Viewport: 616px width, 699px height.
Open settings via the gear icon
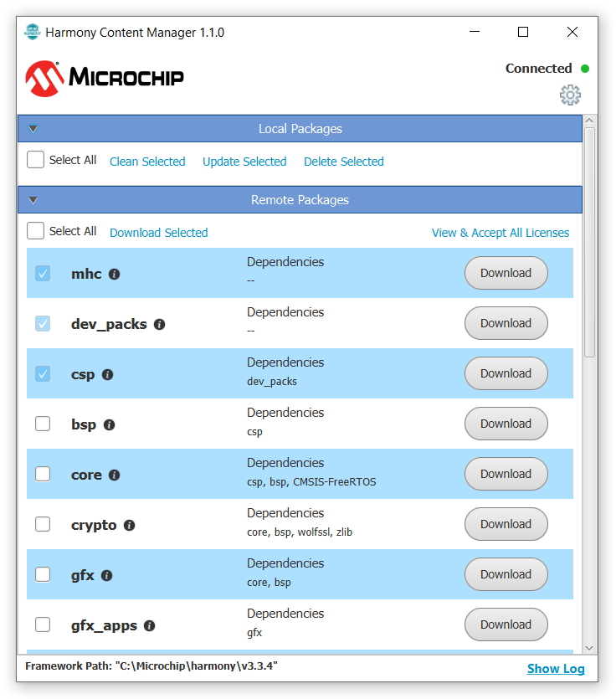[570, 95]
